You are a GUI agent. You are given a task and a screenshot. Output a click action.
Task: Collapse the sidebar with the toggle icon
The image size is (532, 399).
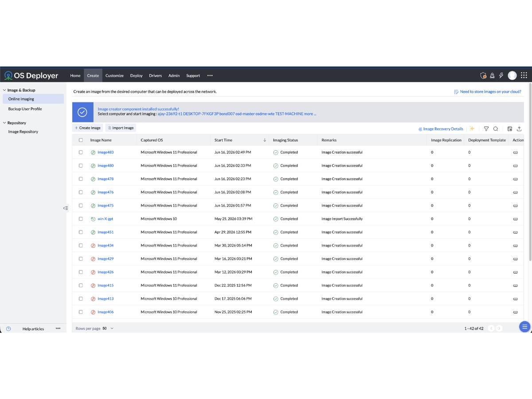pyautogui.click(x=65, y=208)
